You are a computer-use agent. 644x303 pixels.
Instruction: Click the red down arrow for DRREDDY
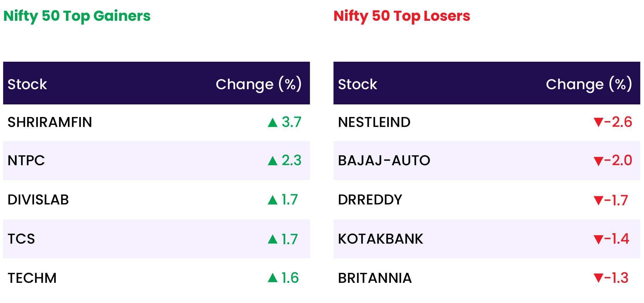coord(598,200)
